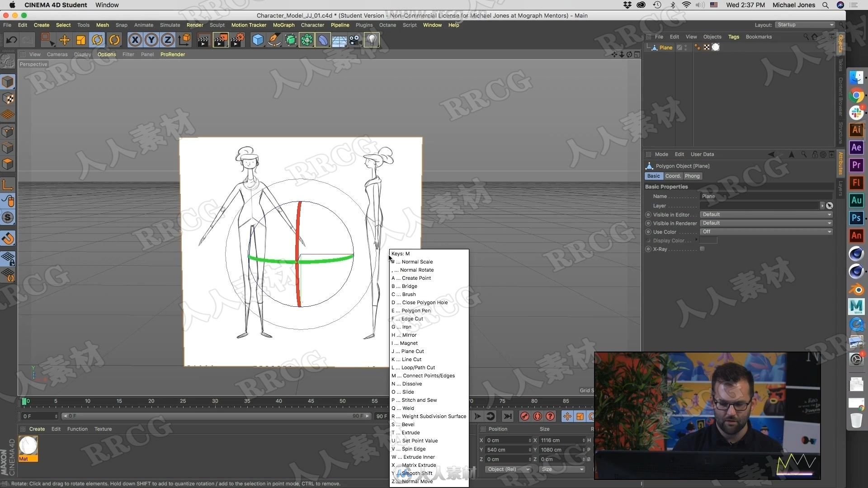The height and width of the screenshot is (488, 868).
Task: Click the Polygon Pen tool E
Action: pyautogui.click(x=416, y=310)
